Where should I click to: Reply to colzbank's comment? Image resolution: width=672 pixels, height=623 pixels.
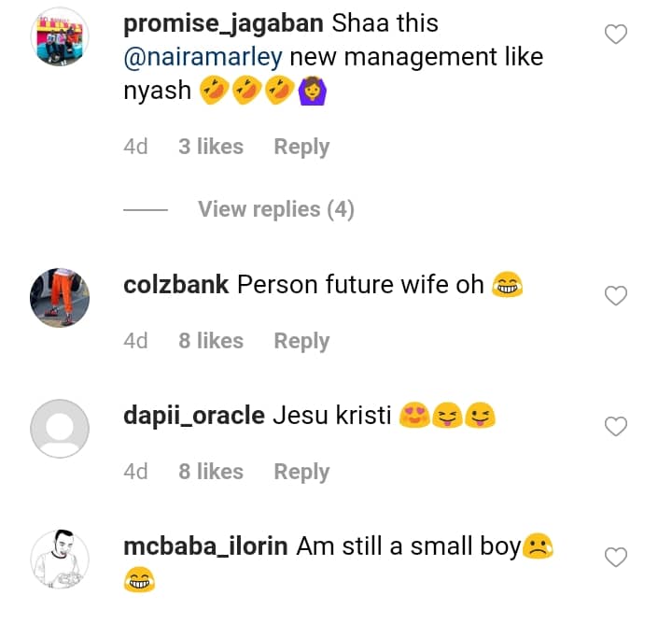click(301, 341)
